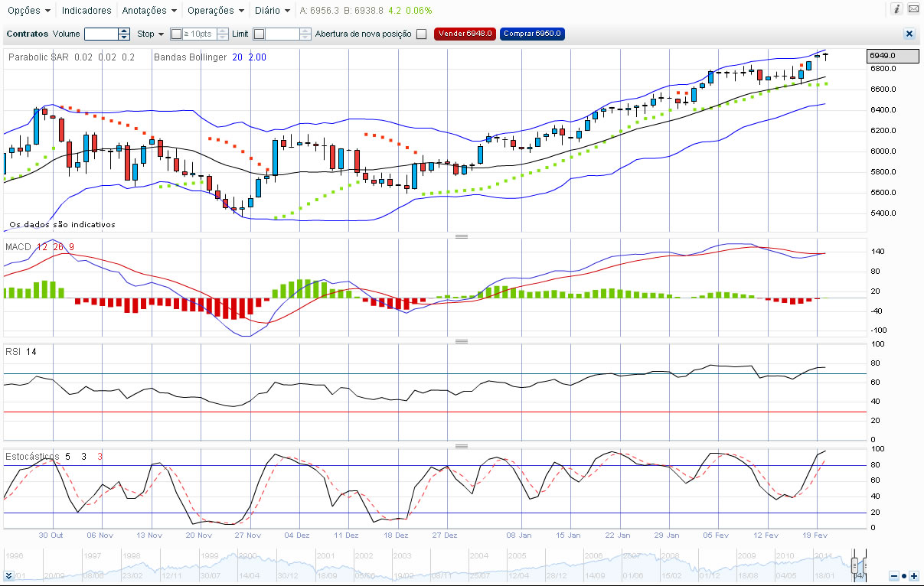Click the Os dados são indicativos notice
Viewport: 924px width, 586px height.
click(62, 225)
